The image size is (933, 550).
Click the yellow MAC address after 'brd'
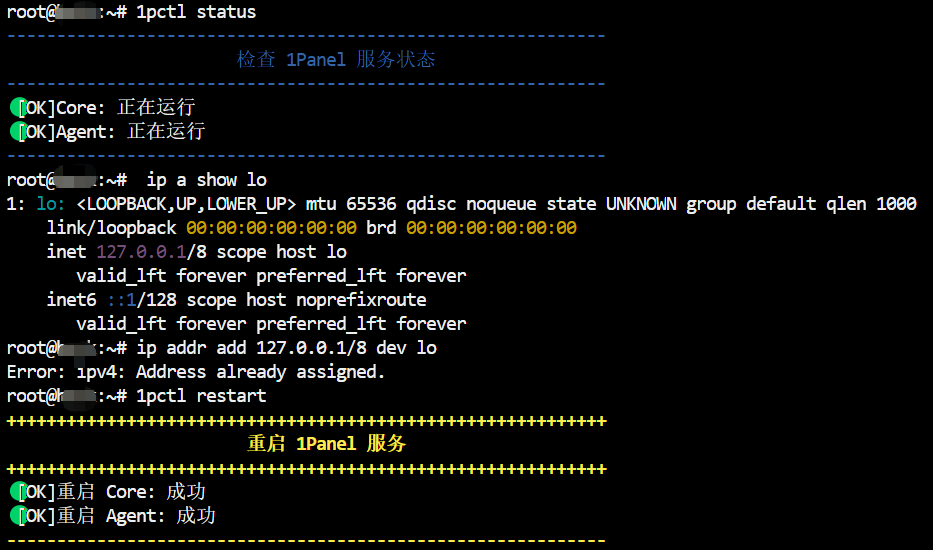(491, 227)
